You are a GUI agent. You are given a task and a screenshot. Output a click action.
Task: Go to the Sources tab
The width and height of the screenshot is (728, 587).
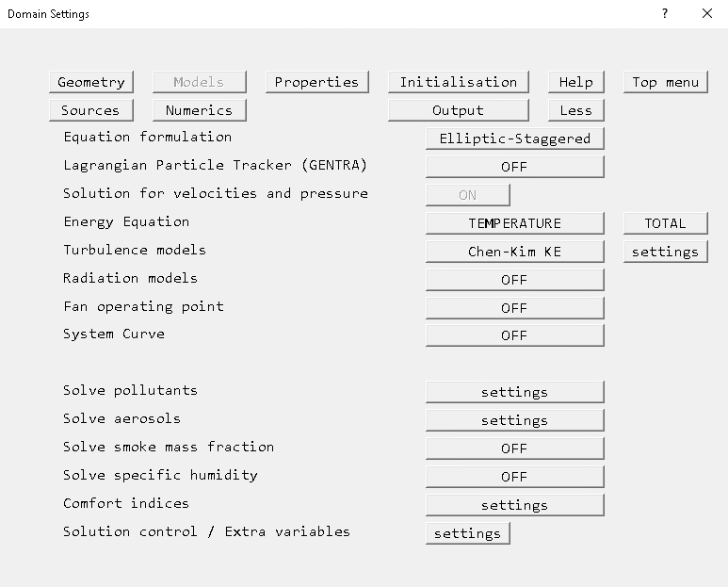(x=90, y=110)
